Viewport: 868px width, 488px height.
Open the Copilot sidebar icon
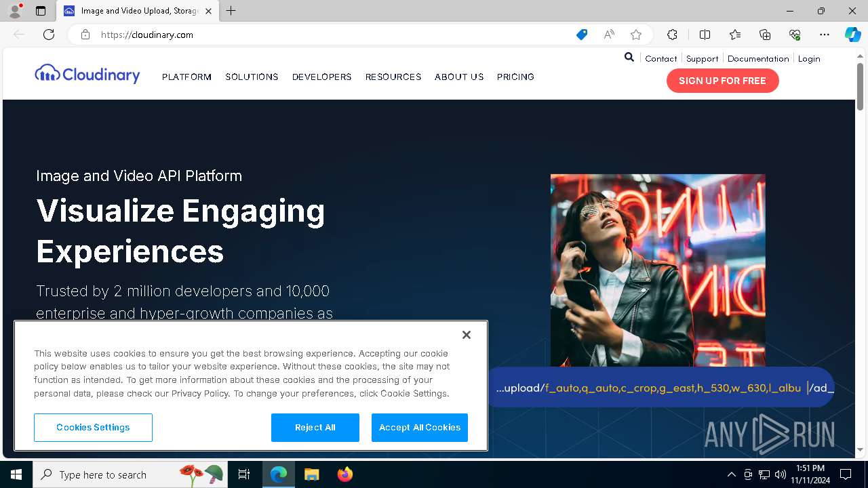(852, 35)
